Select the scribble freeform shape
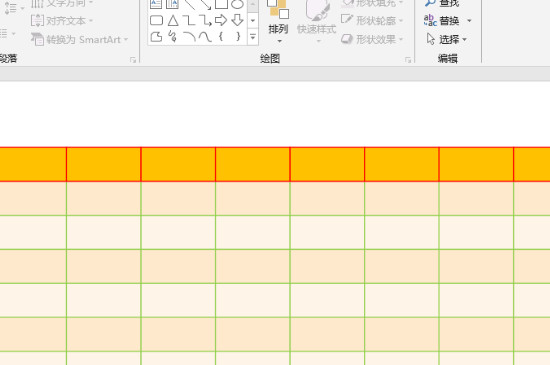Image resolution: width=550 pixels, height=365 pixels. (172, 36)
